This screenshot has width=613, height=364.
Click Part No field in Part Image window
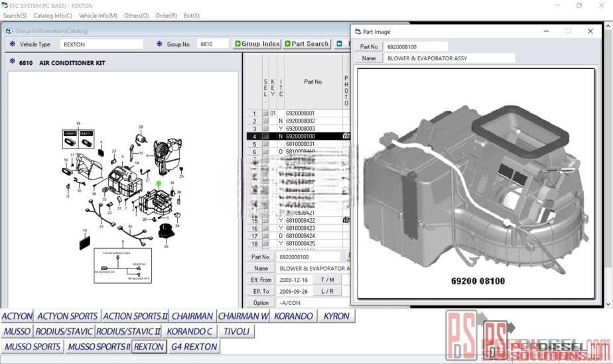point(415,46)
